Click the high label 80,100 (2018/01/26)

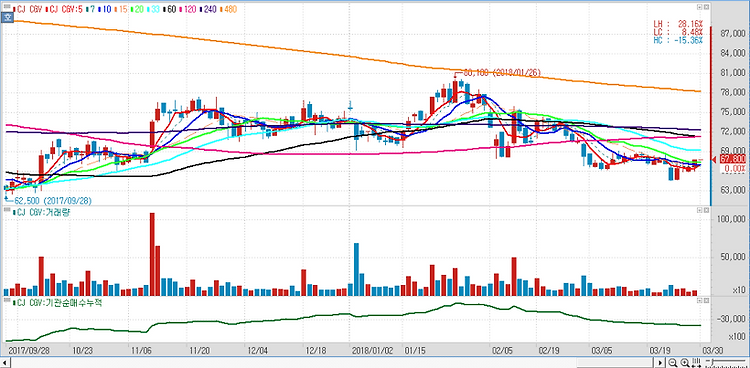tap(502, 73)
